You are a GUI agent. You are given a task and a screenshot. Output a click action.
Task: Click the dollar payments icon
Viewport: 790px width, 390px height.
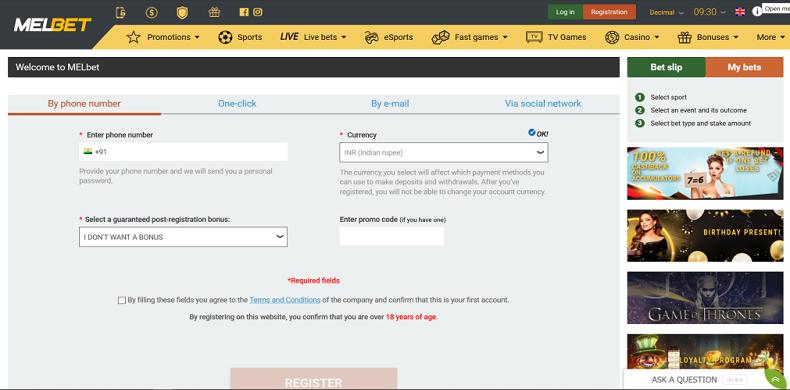151,13
